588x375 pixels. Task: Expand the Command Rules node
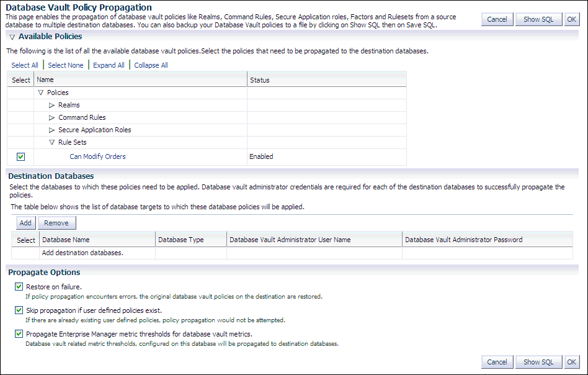[52, 118]
